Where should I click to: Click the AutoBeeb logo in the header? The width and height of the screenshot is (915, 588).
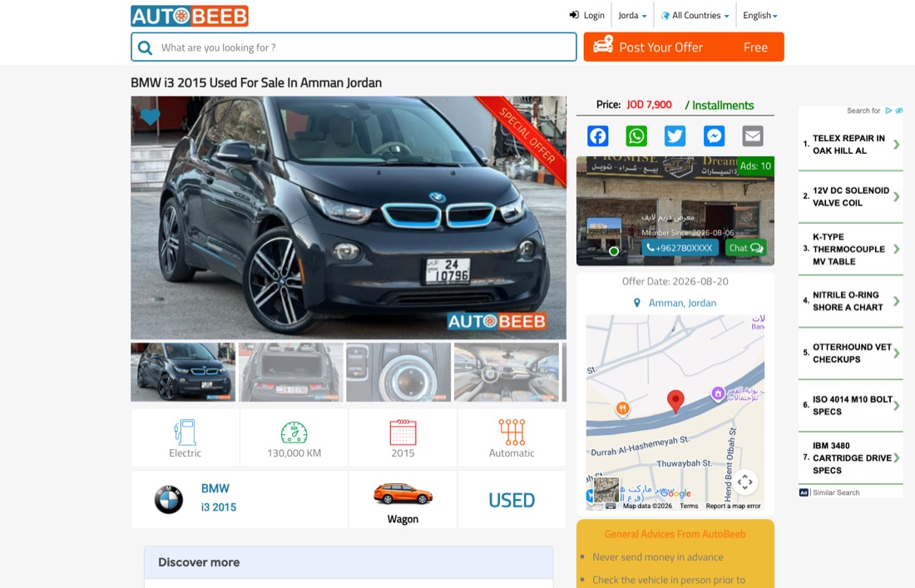pos(190,16)
